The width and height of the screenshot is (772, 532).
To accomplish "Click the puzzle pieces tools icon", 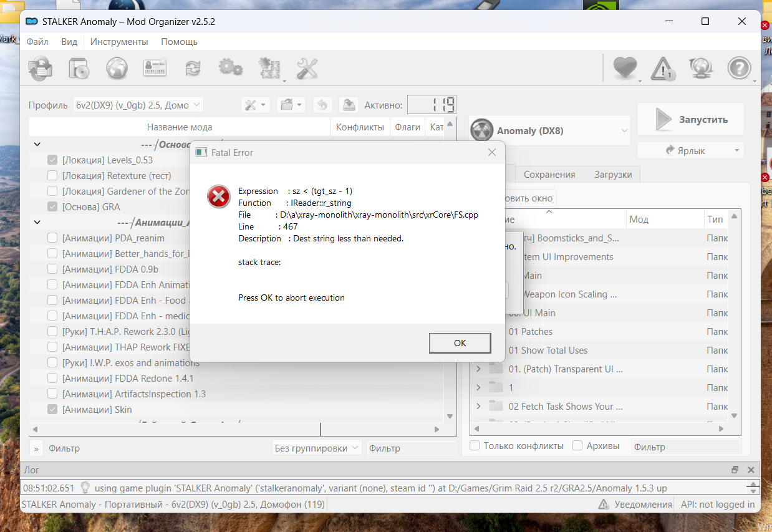I will [x=270, y=68].
